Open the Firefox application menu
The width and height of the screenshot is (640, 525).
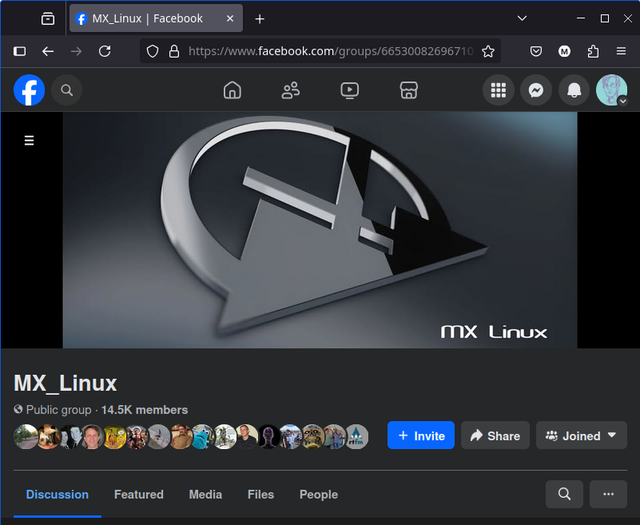621,51
